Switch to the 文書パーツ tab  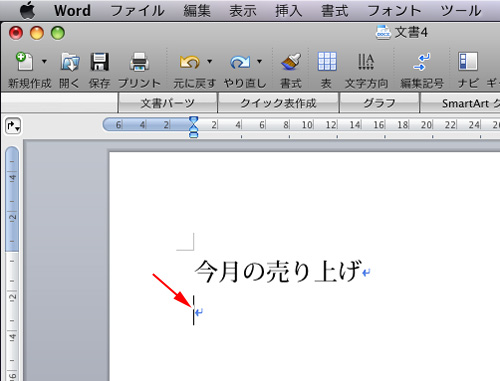pos(167,103)
